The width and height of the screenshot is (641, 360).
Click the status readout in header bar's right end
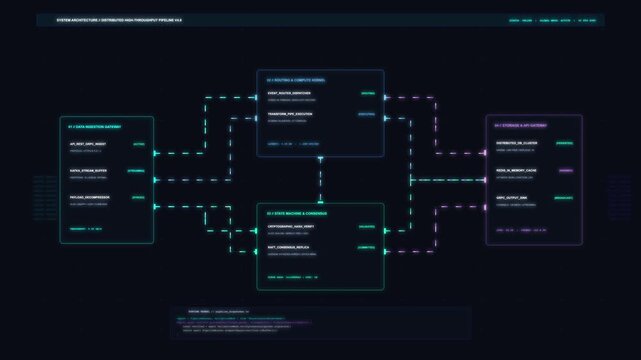click(552, 20)
